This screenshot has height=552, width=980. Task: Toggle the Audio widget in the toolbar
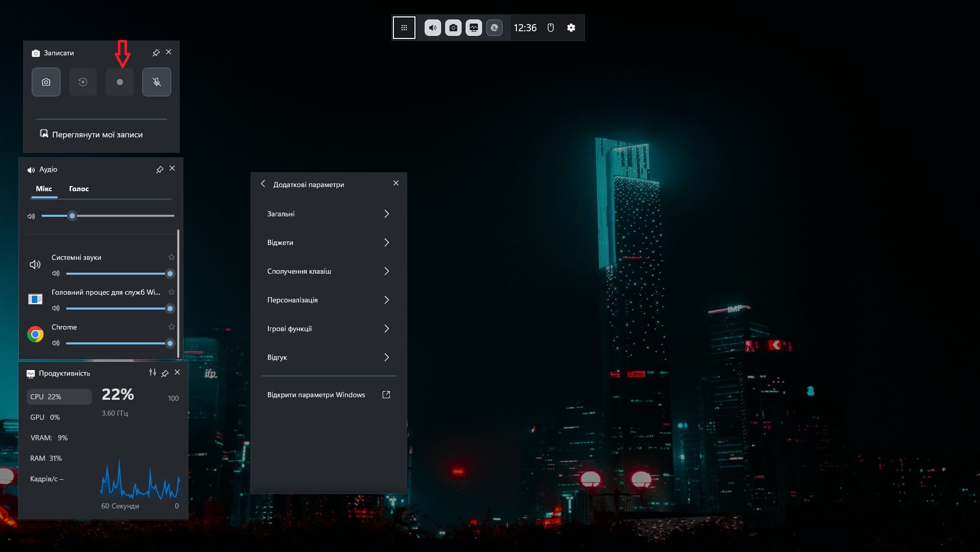pyautogui.click(x=433, y=28)
